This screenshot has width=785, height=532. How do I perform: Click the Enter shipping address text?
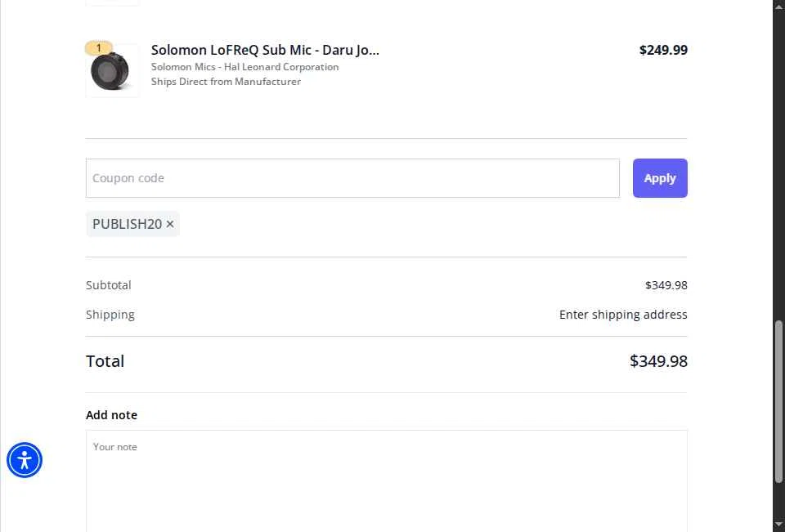pos(623,315)
